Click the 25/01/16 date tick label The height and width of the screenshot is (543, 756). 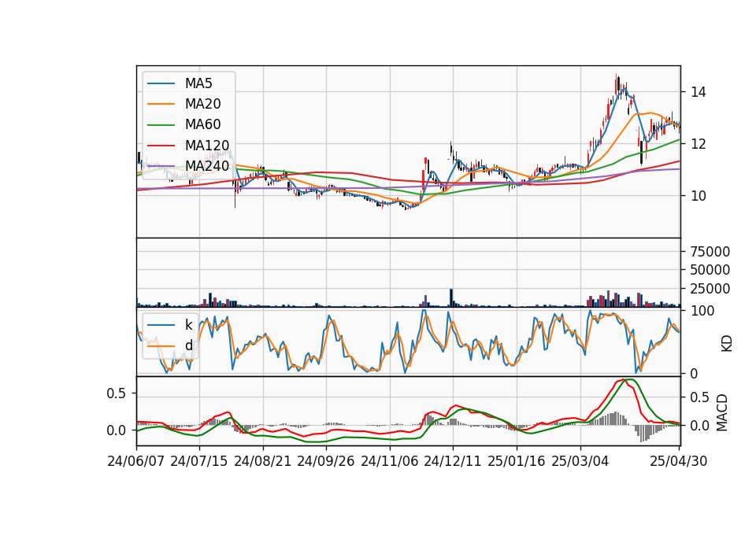517,461
